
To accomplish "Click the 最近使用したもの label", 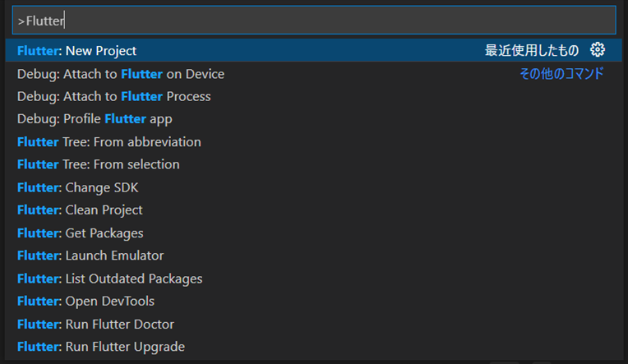I will click(x=531, y=51).
